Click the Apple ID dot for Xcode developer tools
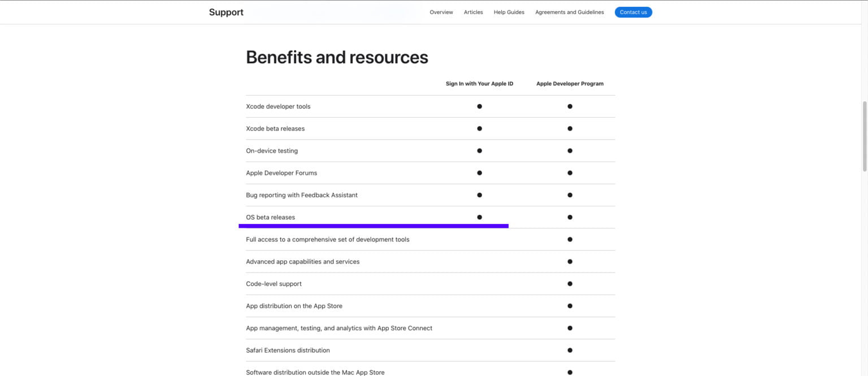Image resolution: width=868 pixels, height=376 pixels. pos(479,106)
